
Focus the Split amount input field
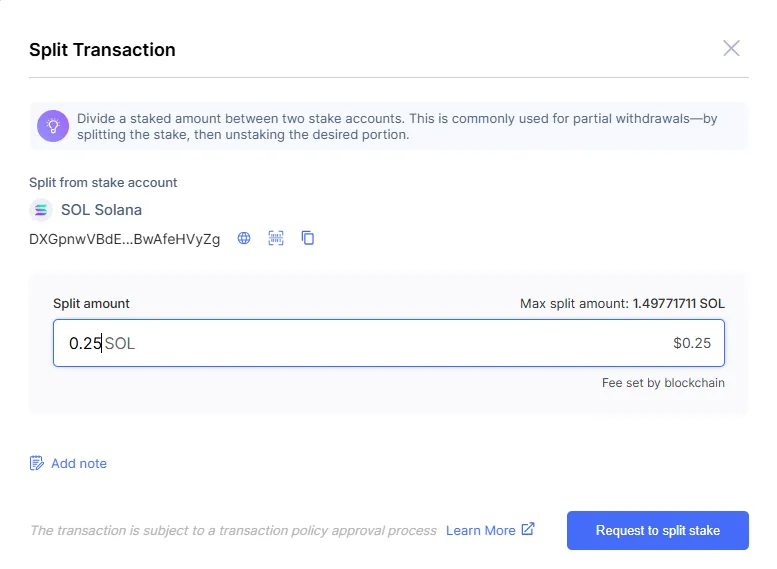tap(389, 343)
